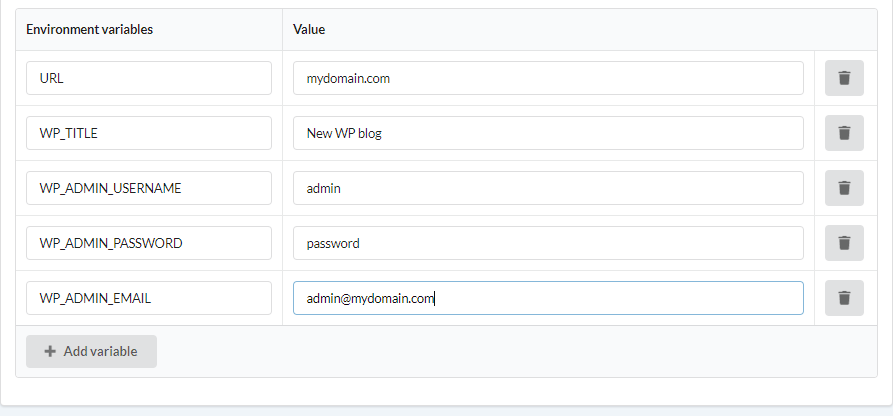Image resolution: width=893 pixels, height=416 pixels.
Task: Click the Value column header
Action: pyautogui.click(x=309, y=30)
